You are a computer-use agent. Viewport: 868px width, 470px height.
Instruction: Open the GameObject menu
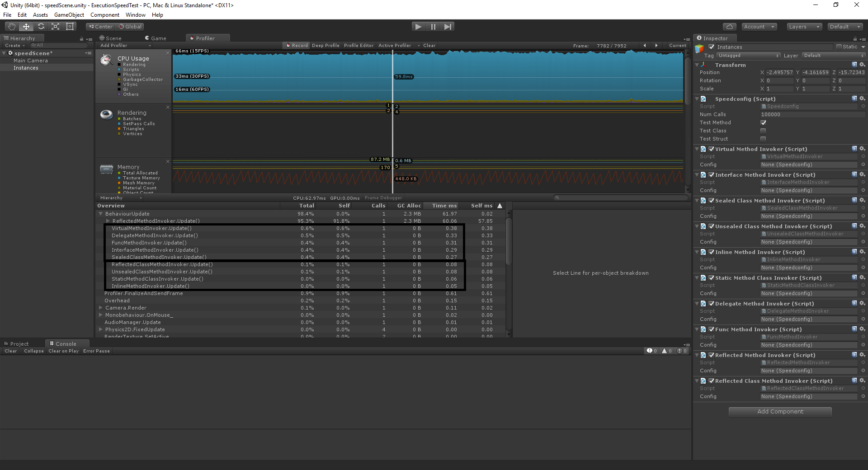pos(69,15)
